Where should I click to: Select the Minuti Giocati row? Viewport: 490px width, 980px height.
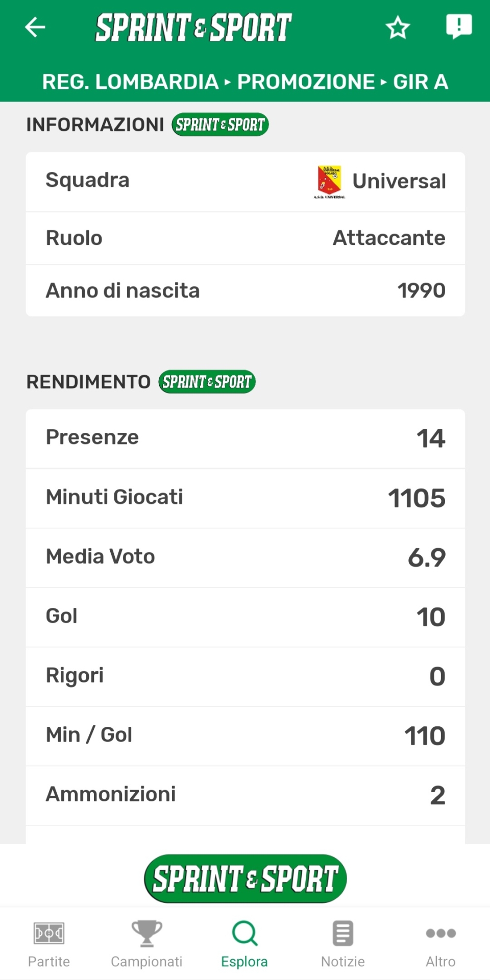tap(245, 498)
